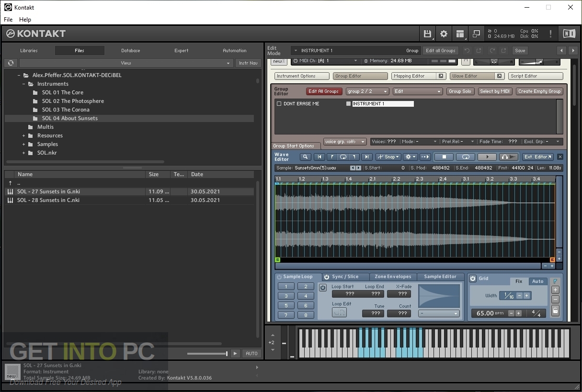Jump to sample start in Wave Editor
Screen dimensions: 582x392
[319, 157]
